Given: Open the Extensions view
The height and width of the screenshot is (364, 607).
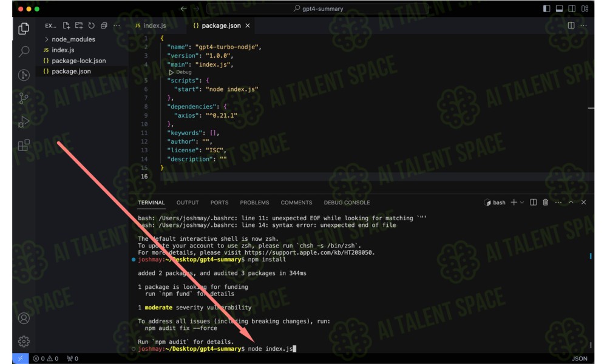Looking at the screenshot, I should tap(24, 145).
